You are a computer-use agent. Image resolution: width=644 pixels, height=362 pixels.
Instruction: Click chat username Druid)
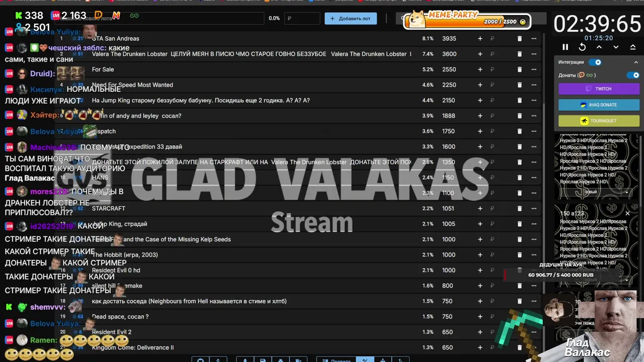(42, 73)
